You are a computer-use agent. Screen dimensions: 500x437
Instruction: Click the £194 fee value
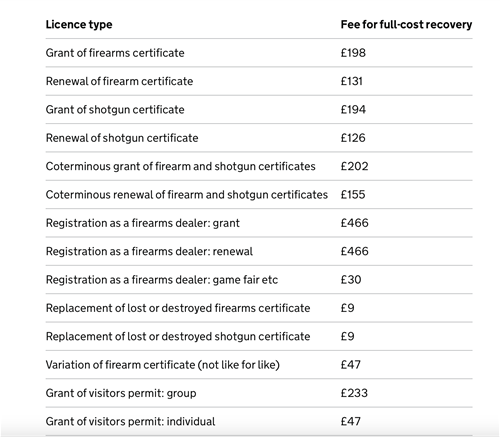pos(353,110)
